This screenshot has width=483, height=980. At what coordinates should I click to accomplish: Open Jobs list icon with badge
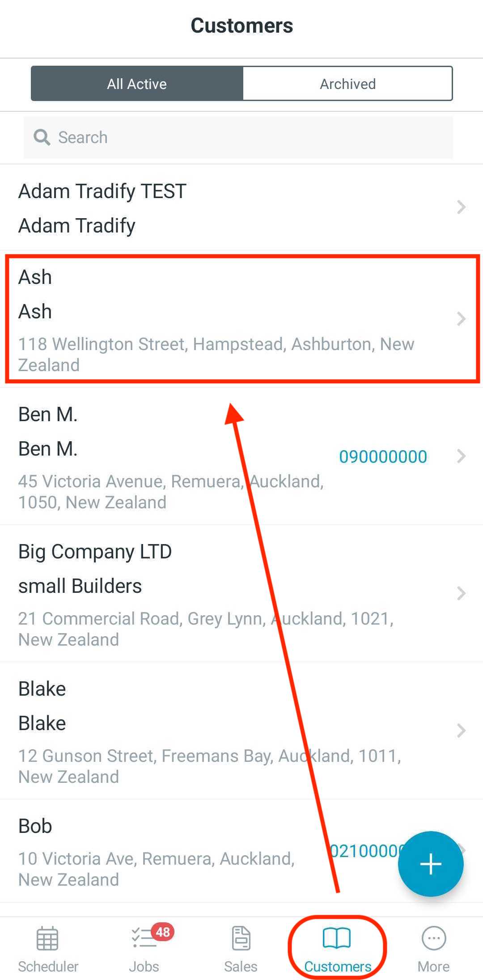144,938
